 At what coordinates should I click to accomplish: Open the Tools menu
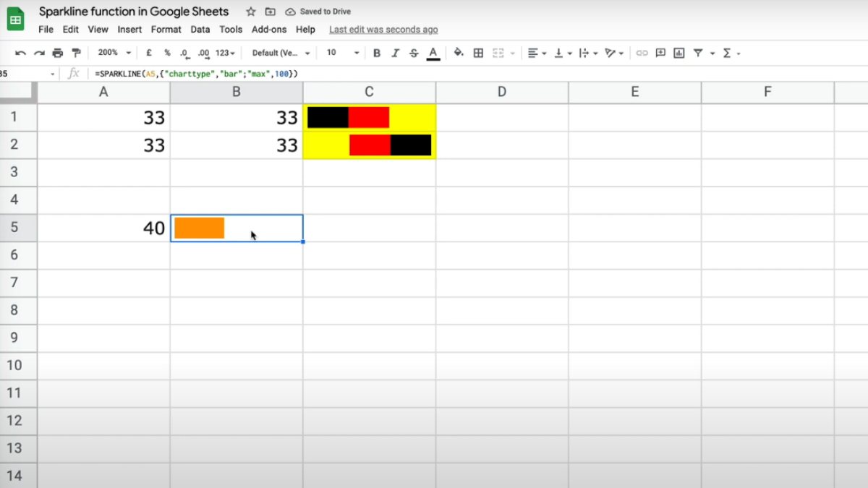coord(231,30)
